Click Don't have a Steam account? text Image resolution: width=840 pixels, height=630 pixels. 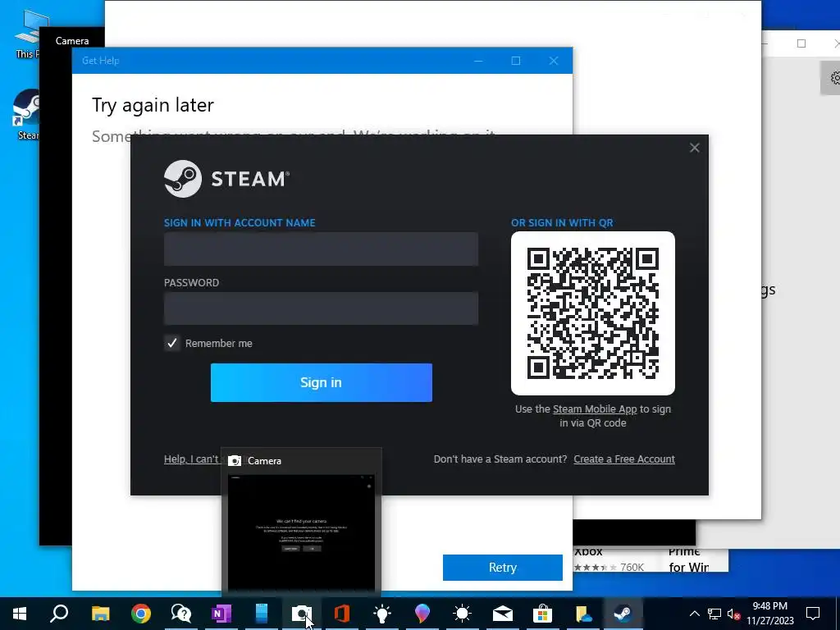pos(500,459)
